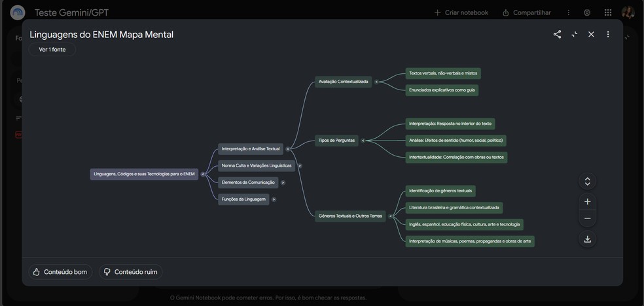Viewport: 644px width, 306px height.
Task: Click the Linguagens do ENEM Mapa Mental title
Action: (x=101, y=35)
